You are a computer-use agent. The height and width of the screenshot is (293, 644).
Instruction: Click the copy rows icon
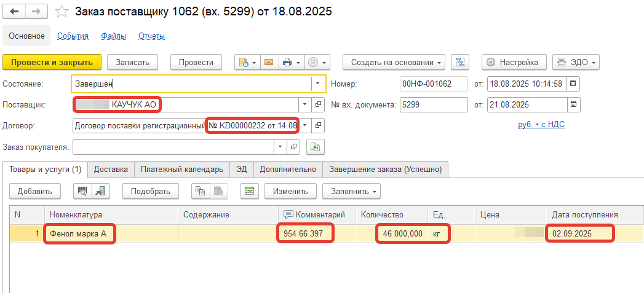200,191
